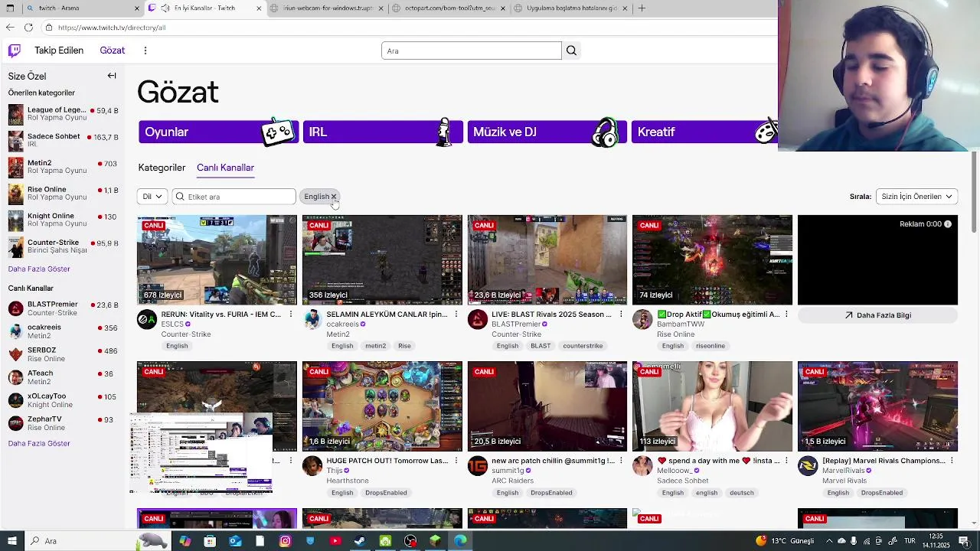
Task: Open the Dil language dropdown
Action: [x=152, y=197]
